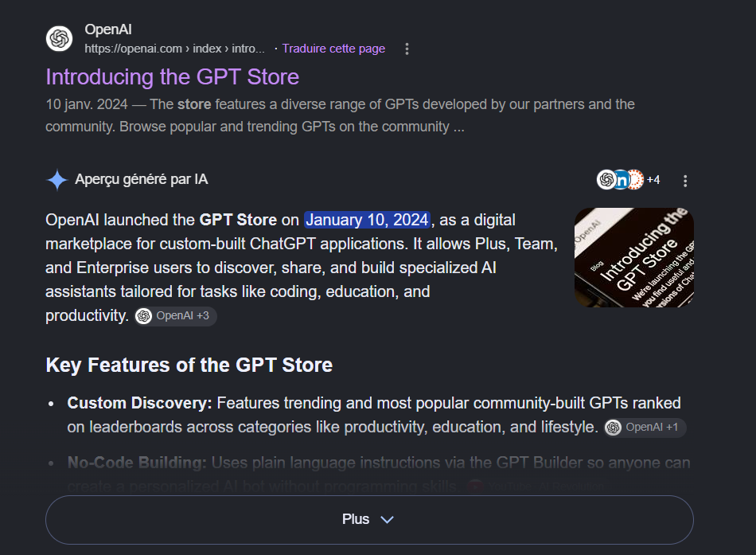Click the OpenAI site name above the URL
The image size is (756, 555).
(108, 29)
